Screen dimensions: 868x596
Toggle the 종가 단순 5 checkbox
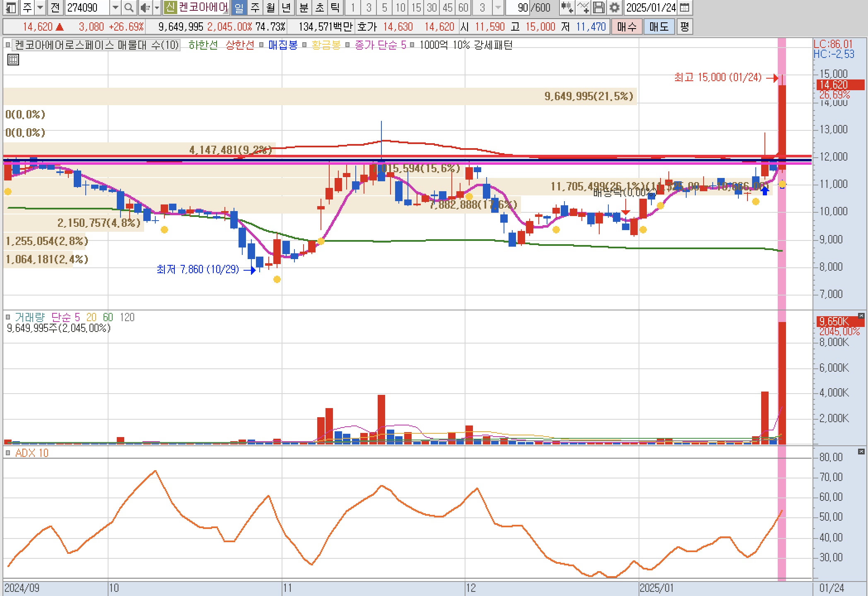coord(347,45)
